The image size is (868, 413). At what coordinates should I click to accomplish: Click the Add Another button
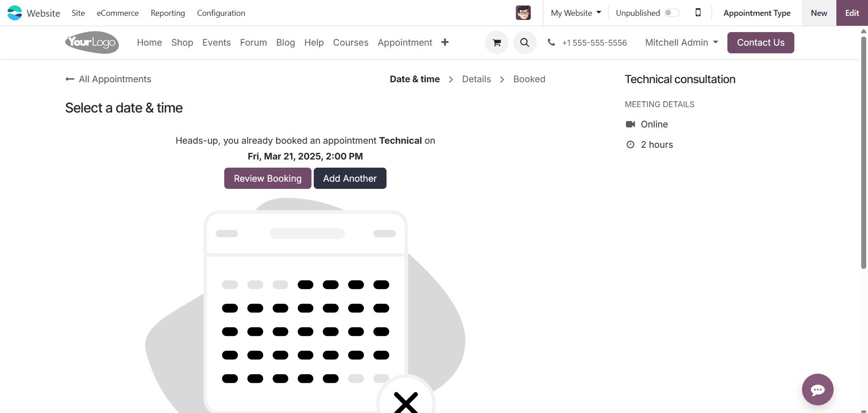tap(350, 178)
